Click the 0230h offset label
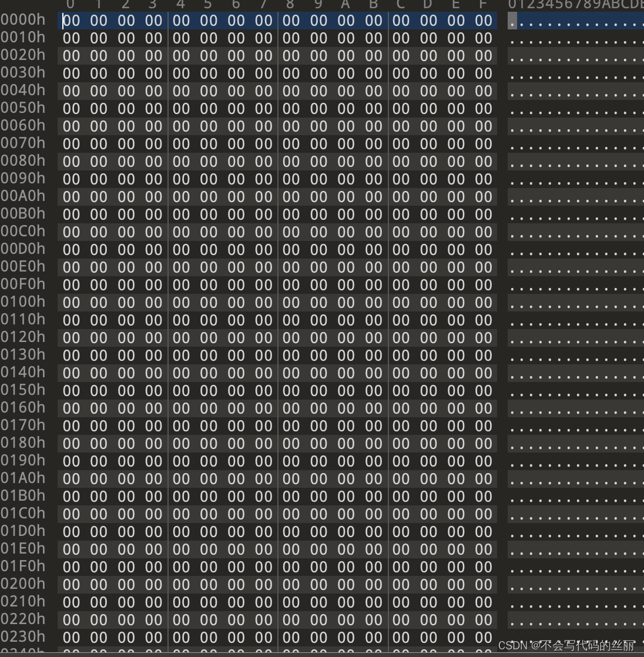Viewport: 644px width, 657px height. click(x=23, y=636)
